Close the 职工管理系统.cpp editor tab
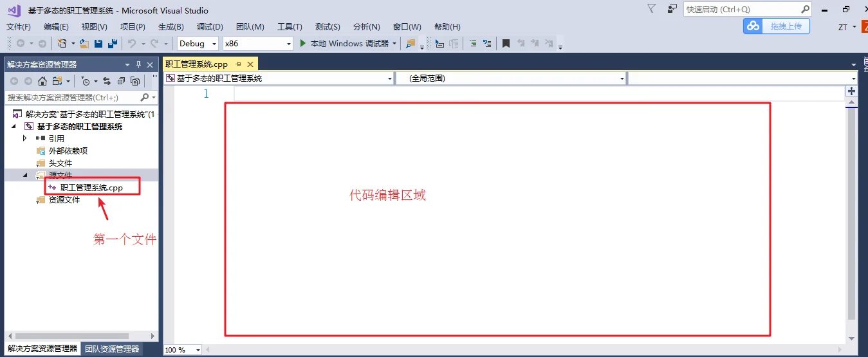The width and height of the screenshot is (868, 357). (x=251, y=64)
